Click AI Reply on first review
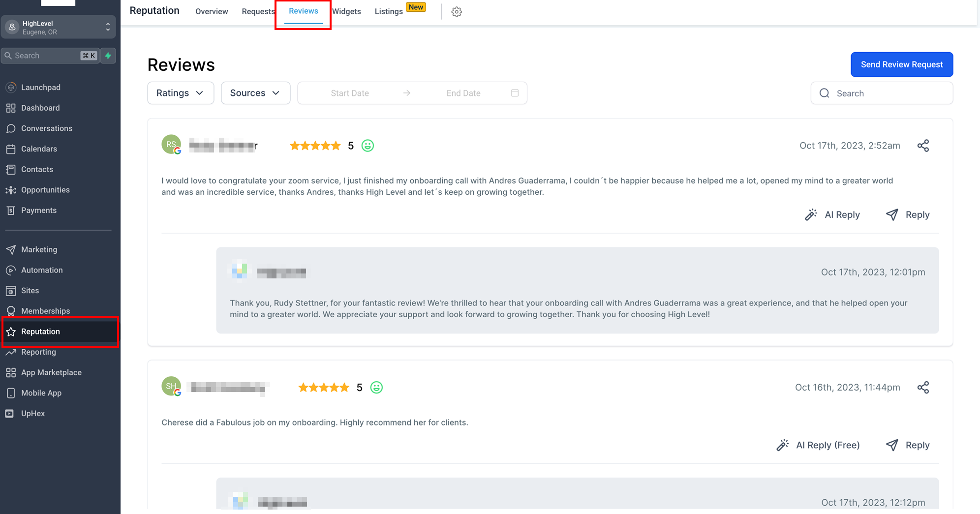The width and height of the screenshot is (980, 514). pyautogui.click(x=832, y=215)
